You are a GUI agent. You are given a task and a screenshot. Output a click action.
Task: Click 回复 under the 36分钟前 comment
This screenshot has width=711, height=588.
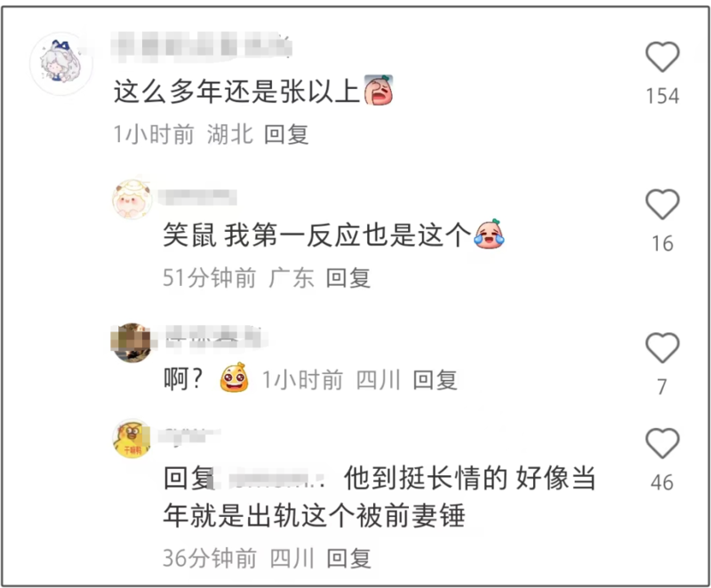click(348, 558)
